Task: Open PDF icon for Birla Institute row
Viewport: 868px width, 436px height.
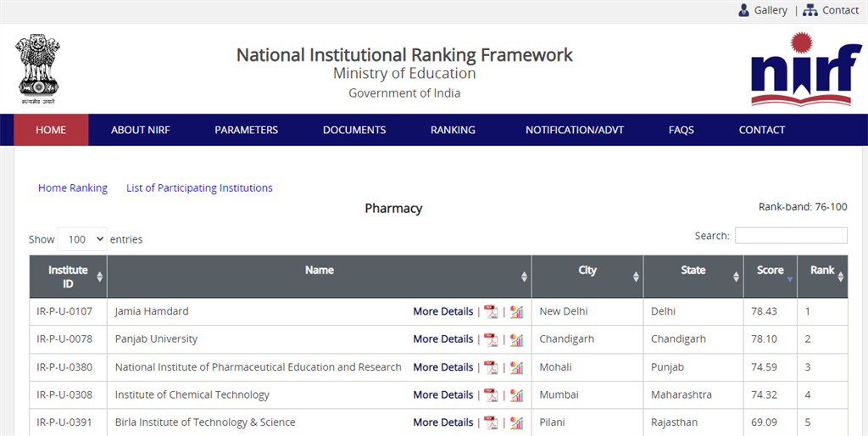Action: click(491, 422)
